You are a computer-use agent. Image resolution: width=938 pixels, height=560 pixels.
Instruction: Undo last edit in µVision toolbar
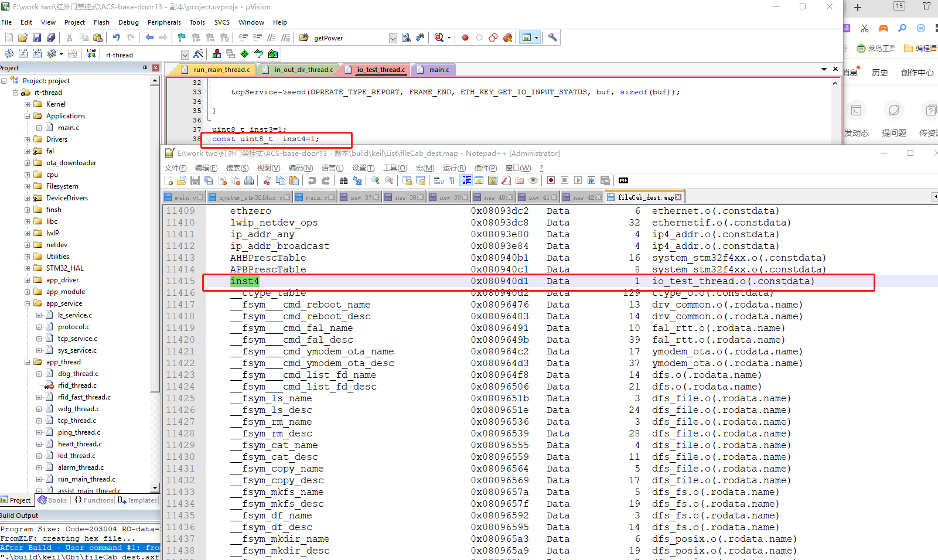click(117, 37)
